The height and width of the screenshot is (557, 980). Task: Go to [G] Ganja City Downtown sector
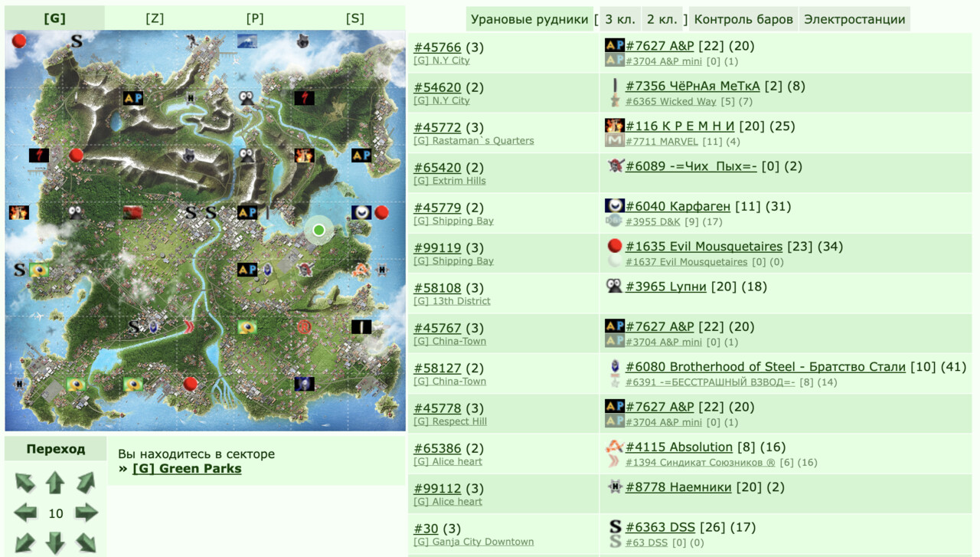pyautogui.click(x=474, y=542)
